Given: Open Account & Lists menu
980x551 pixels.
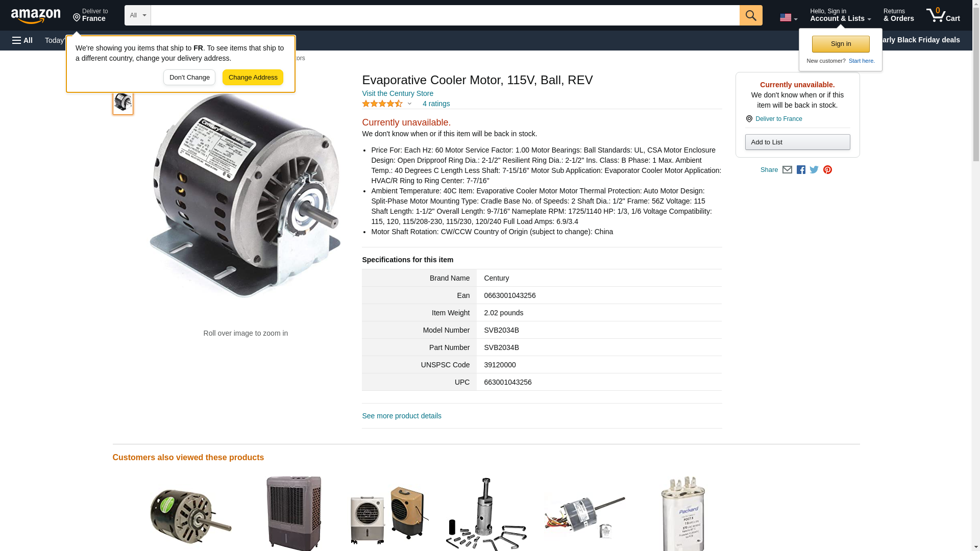Looking at the screenshot, I should point(840,15).
